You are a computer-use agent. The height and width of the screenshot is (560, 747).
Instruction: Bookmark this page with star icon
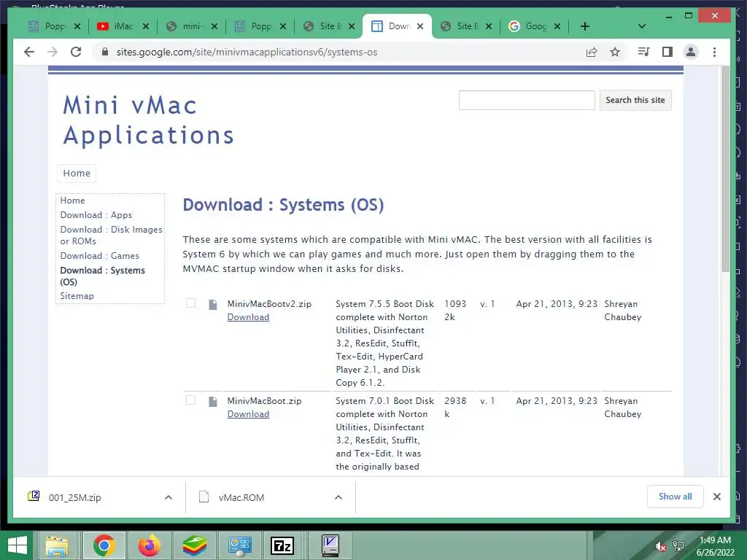pos(615,52)
